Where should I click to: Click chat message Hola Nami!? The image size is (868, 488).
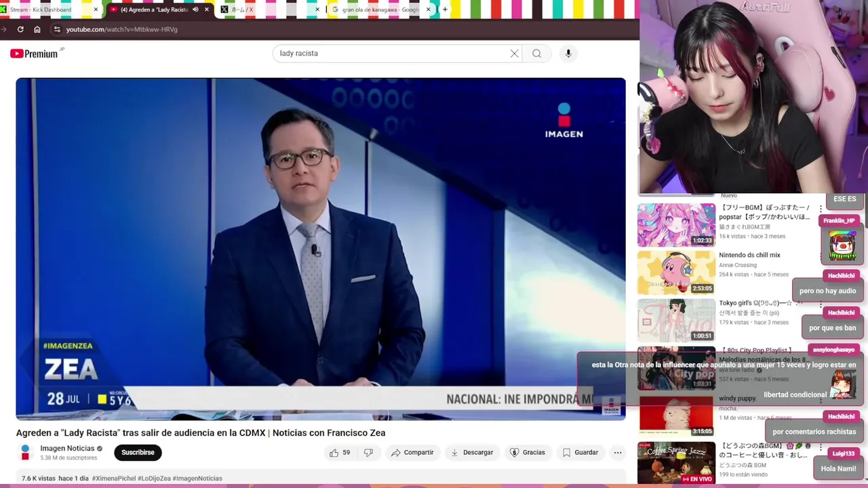point(838,468)
